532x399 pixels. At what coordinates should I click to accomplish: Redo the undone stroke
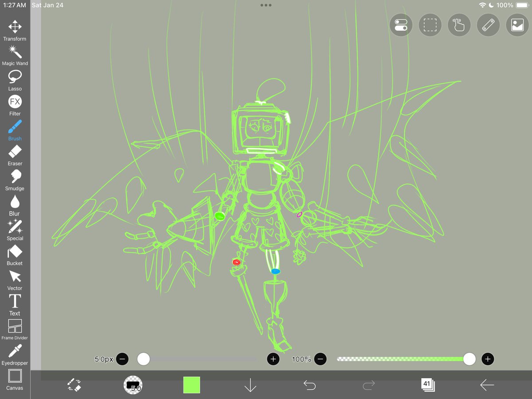tap(368, 385)
